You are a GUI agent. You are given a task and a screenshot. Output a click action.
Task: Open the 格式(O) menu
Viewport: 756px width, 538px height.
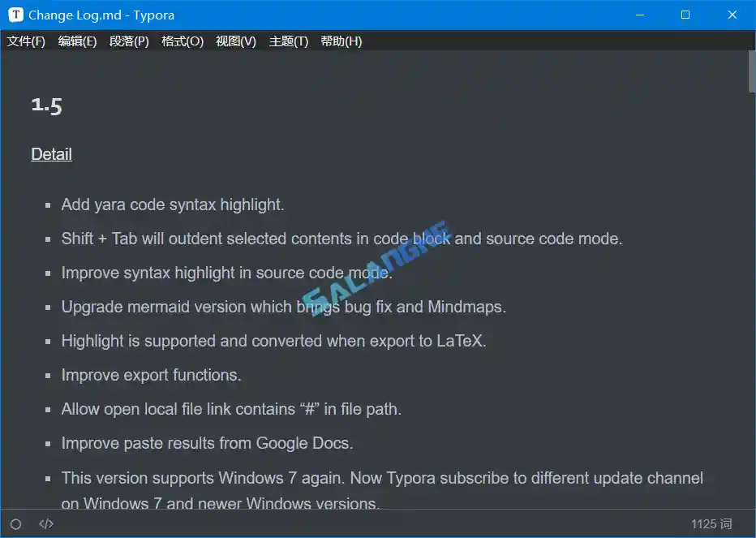tap(182, 41)
